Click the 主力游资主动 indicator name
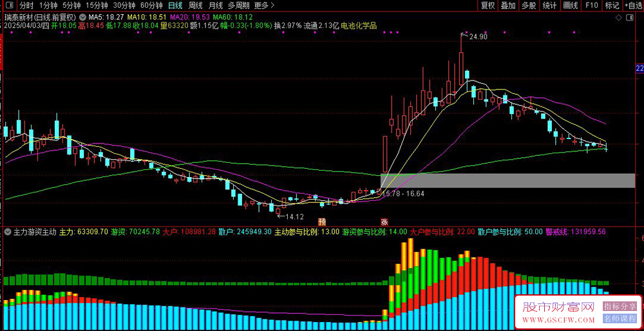The height and width of the screenshot is (331, 644). pos(35,232)
